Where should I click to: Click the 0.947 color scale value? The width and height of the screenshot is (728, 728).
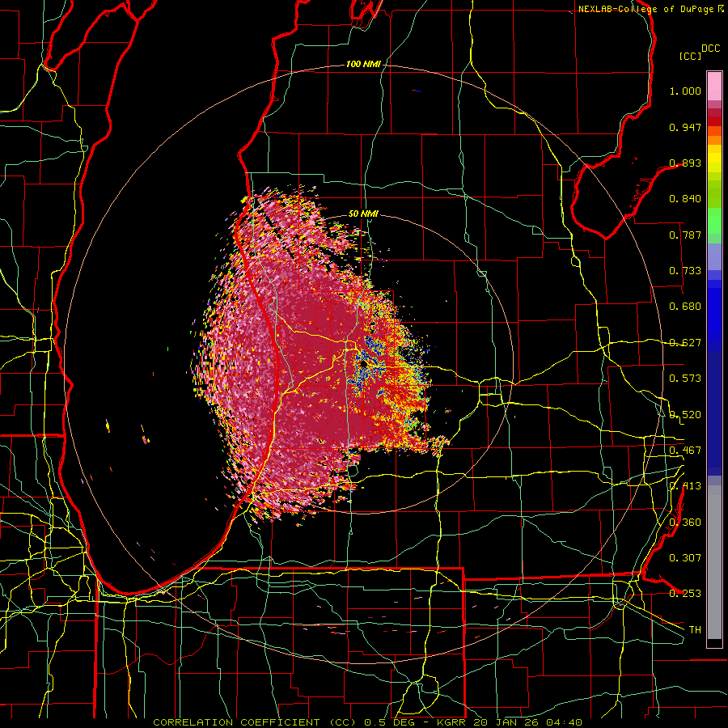685,127
